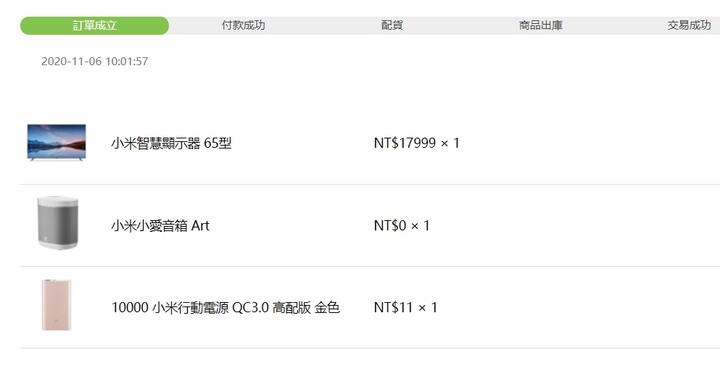Click the 交易成功 progress step
Image resolution: width=720 pixels, height=376 pixels.
coord(689,25)
